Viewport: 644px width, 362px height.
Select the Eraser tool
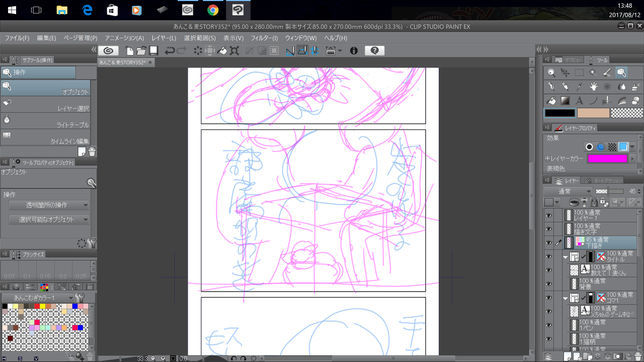(635, 101)
